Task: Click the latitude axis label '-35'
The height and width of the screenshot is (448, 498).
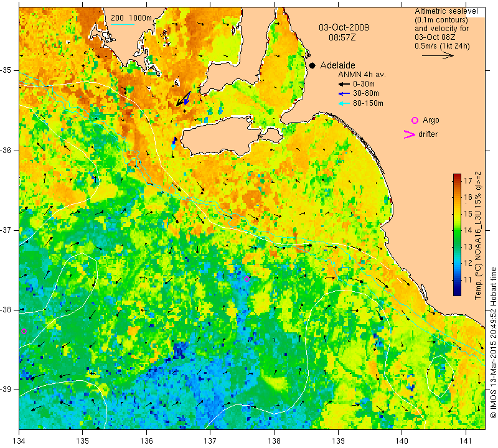Action: pyautogui.click(x=6, y=70)
